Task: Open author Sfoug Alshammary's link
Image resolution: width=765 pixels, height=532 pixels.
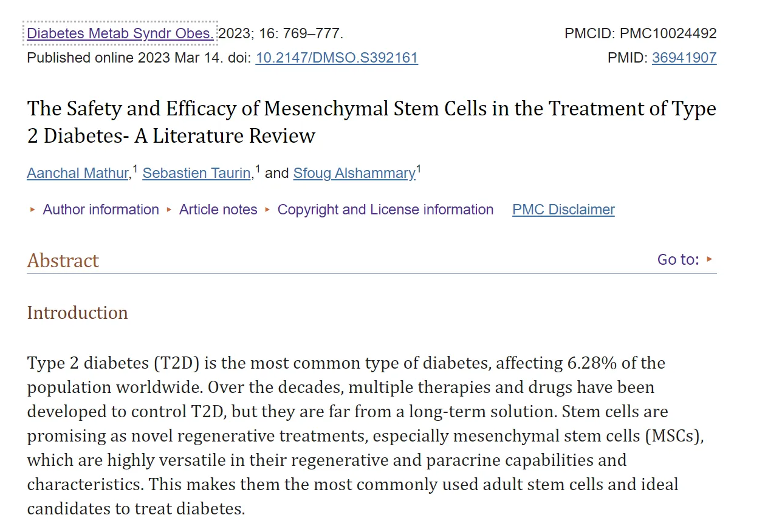Action: tap(354, 173)
